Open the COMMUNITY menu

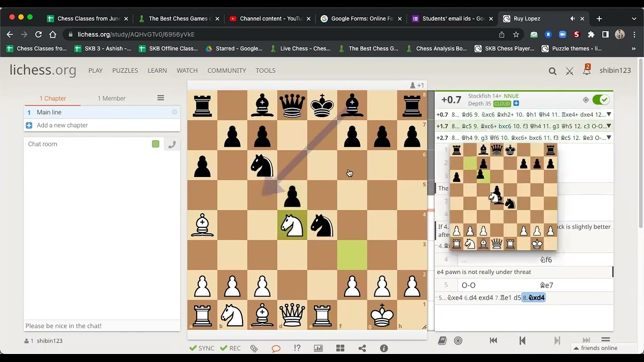[226, 70]
